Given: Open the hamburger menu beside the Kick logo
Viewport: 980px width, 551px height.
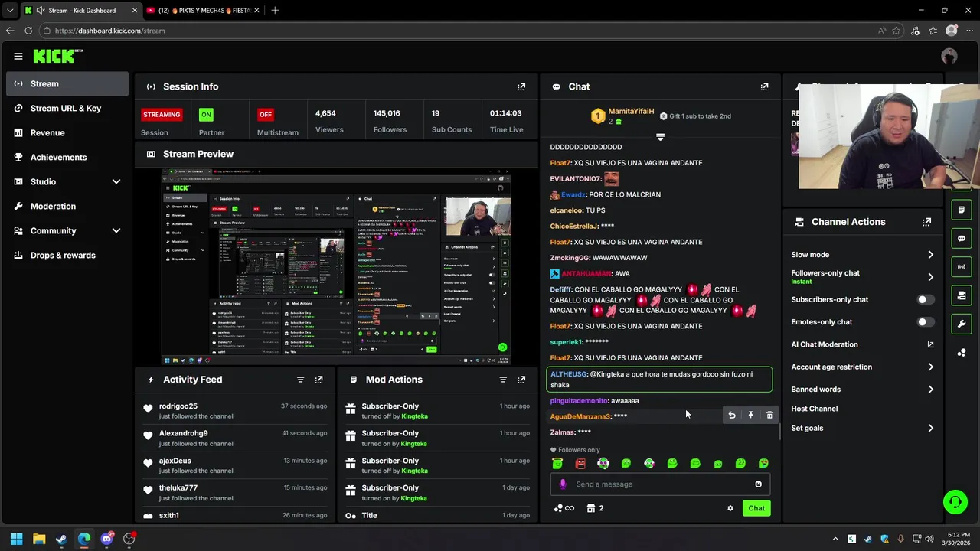Looking at the screenshot, I should point(18,56).
